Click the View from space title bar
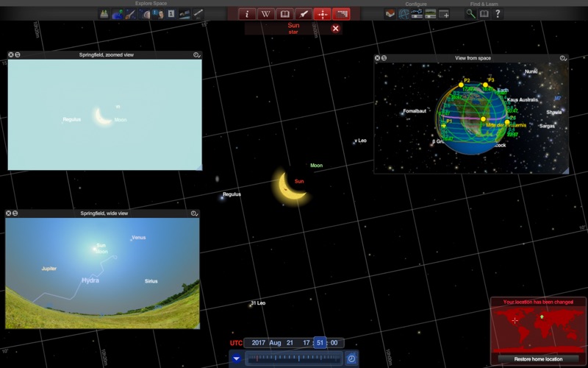This screenshot has height=368, width=588. (x=473, y=58)
